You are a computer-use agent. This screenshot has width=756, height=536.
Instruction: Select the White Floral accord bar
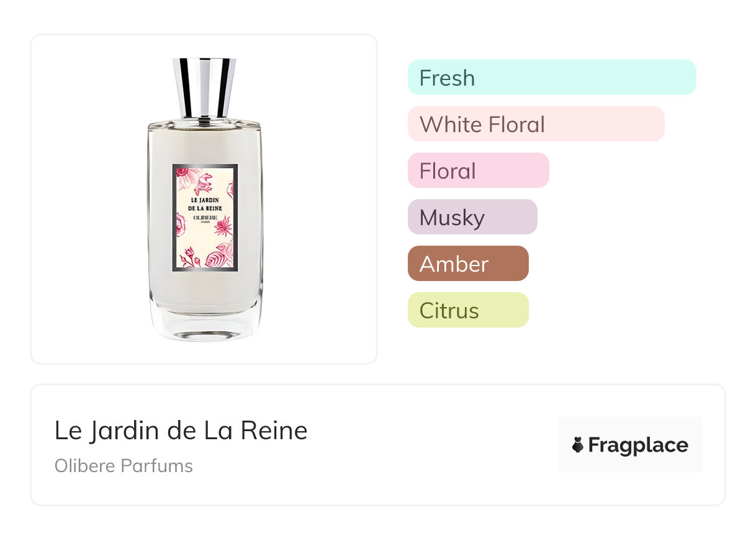pos(536,124)
